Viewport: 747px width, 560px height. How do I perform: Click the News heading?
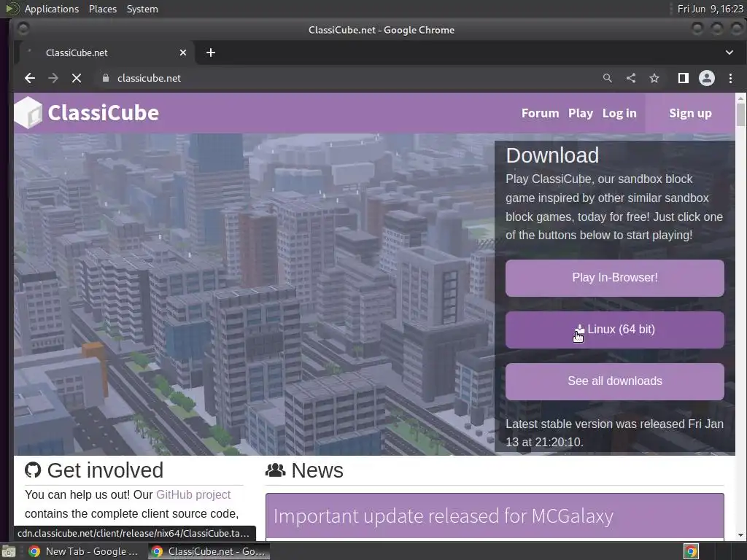point(317,470)
